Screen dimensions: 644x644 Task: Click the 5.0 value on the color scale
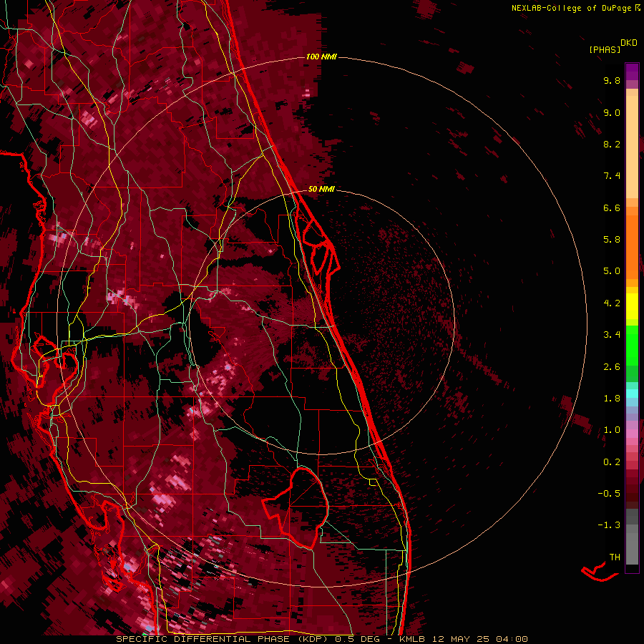pyautogui.click(x=612, y=271)
